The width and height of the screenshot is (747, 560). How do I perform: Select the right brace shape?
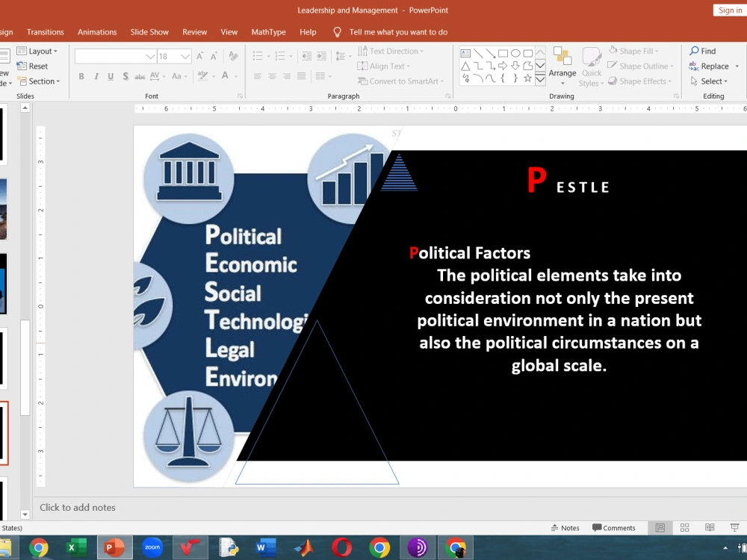pyautogui.click(x=515, y=78)
